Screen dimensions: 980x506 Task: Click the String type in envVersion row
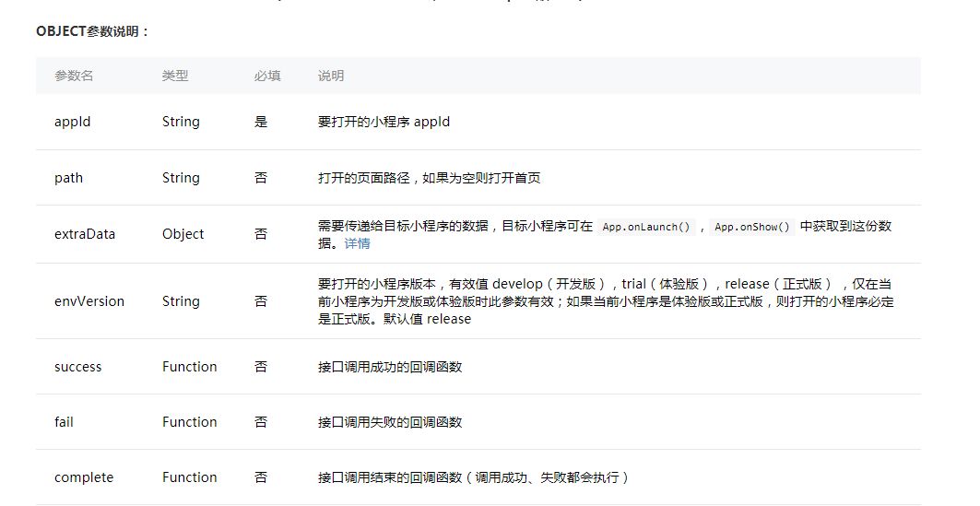182,301
